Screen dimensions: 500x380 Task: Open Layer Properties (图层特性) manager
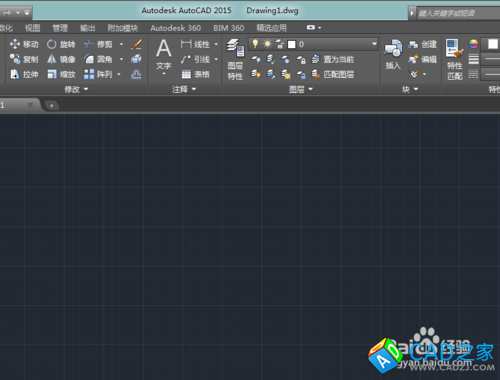pos(235,59)
